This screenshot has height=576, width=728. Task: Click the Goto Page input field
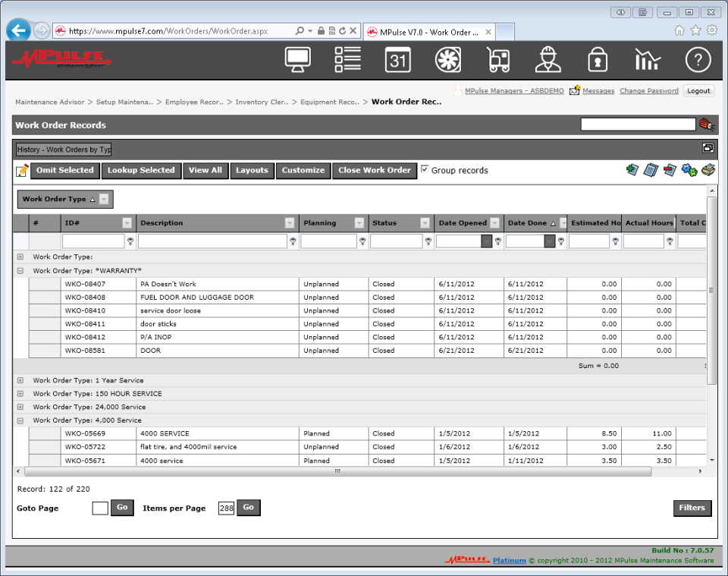pyautogui.click(x=100, y=508)
